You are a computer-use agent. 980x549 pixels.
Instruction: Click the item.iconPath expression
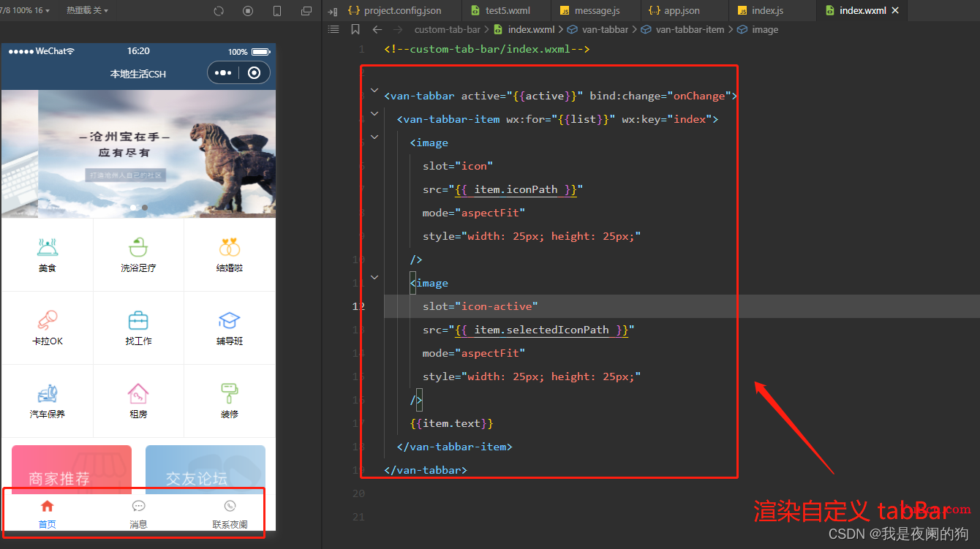point(516,189)
